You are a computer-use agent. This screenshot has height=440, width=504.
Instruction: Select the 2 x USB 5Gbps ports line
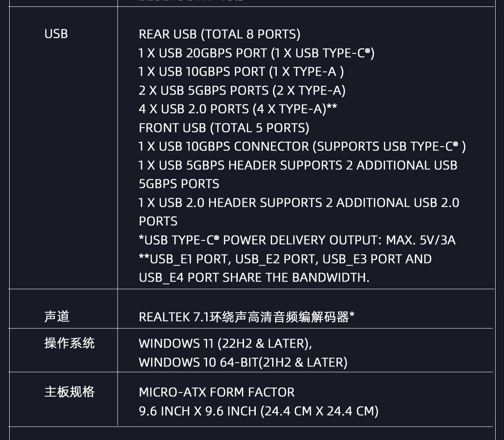[242, 90]
